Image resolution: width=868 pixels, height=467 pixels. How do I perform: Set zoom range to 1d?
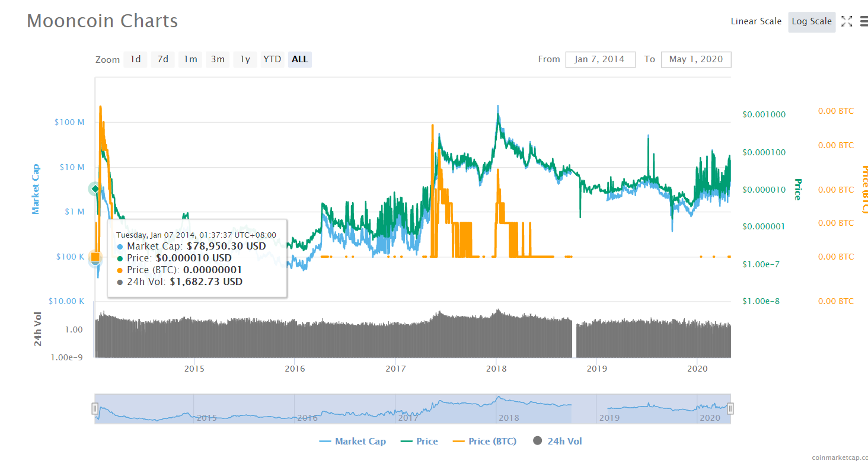pyautogui.click(x=136, y=59)
